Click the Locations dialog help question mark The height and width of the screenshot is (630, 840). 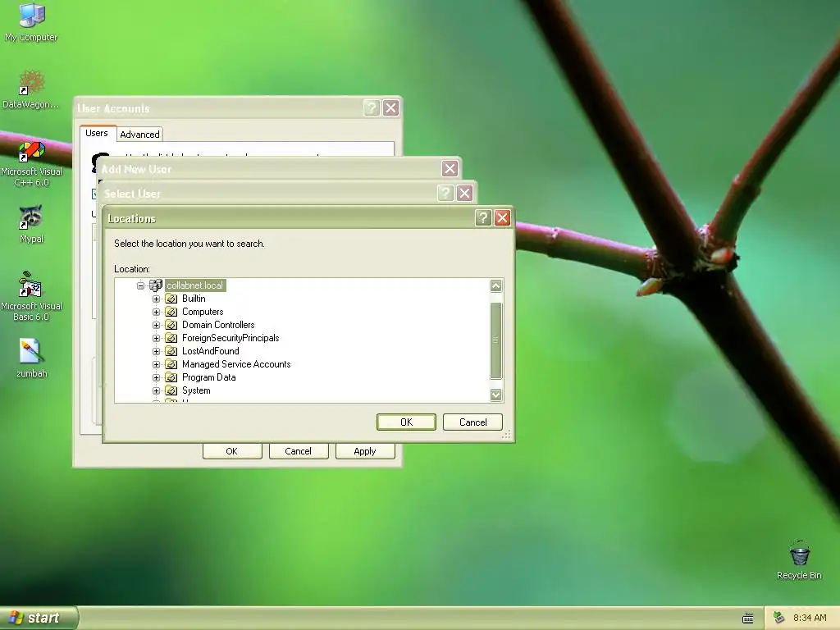(x=483, y=218)
